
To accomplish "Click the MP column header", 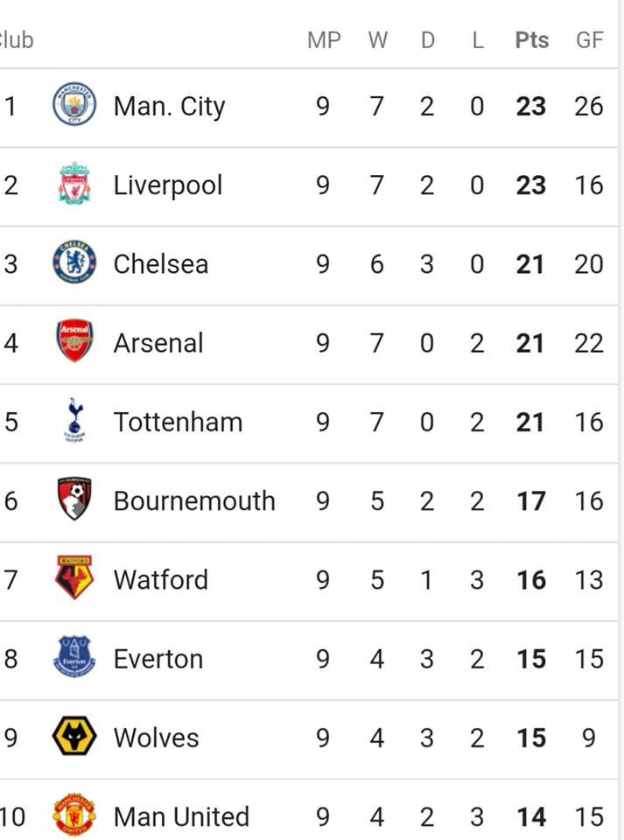I will (x=324, y=40).
